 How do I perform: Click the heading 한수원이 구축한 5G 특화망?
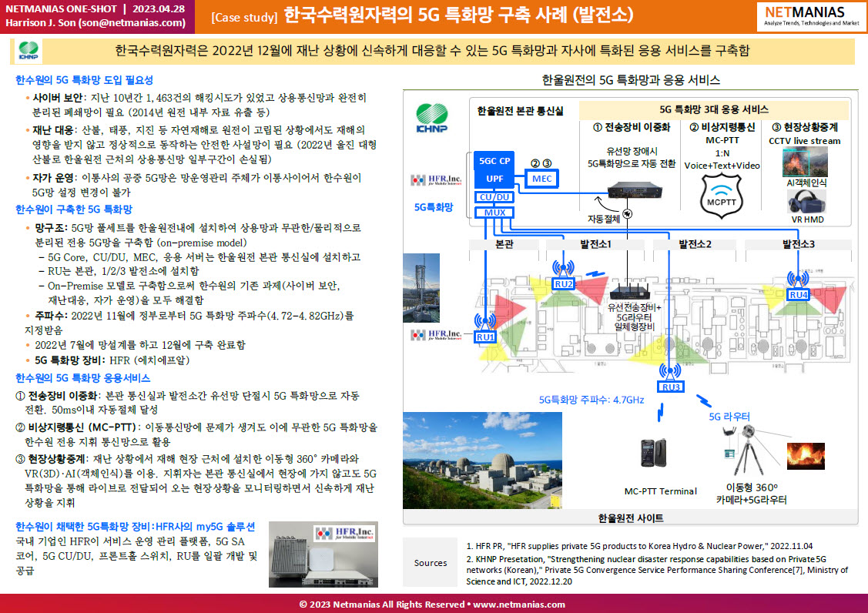[x=74, y=209]
